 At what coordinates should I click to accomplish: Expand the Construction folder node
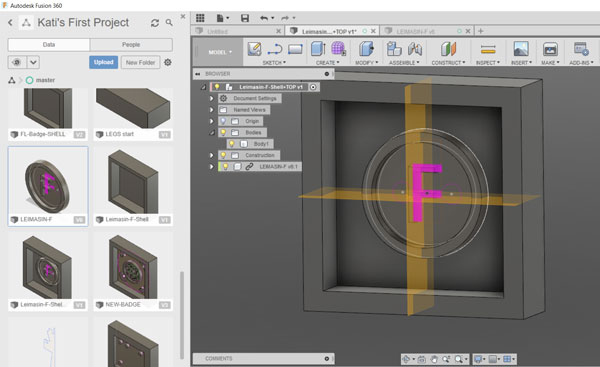pos(211,155)
